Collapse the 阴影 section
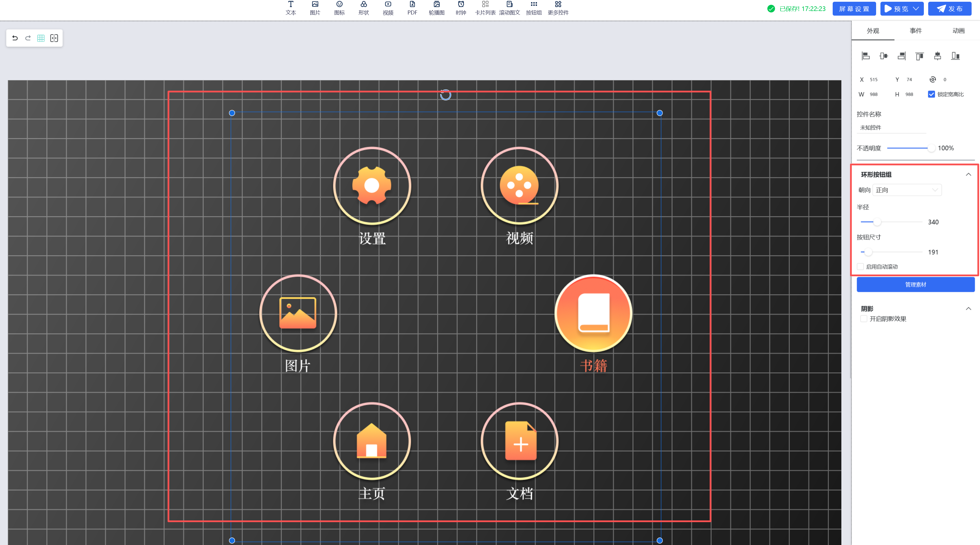Viewport: 980px width, 545px height. (x=968, y=309)
